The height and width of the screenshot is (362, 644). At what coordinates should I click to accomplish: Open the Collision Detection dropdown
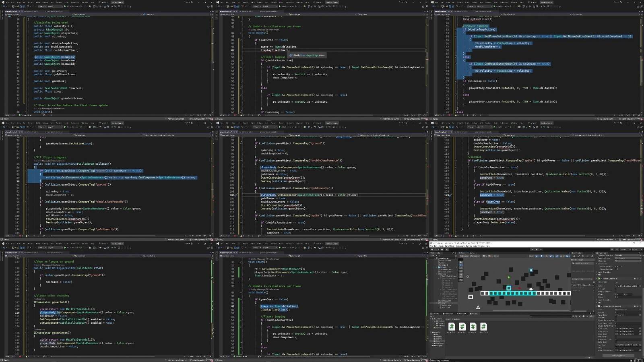tap(628, 255)
